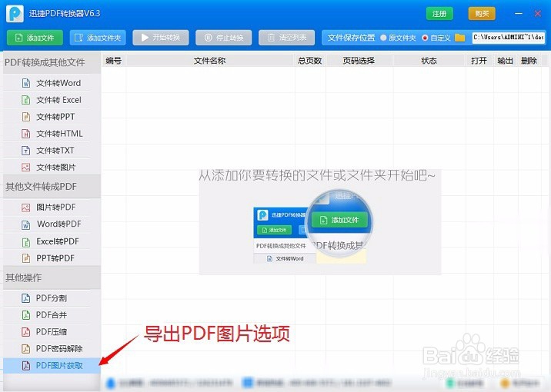The width and height of the screenshot is (551, 392).
Task: Click the 迅捷PDF转换器 app logo
Action: click(x=15, y=14)
